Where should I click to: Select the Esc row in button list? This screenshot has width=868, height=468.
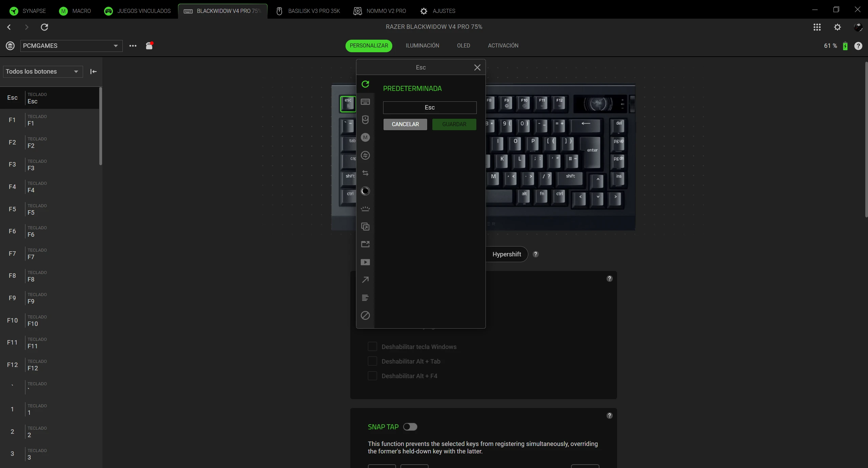(x=50, y=98)
